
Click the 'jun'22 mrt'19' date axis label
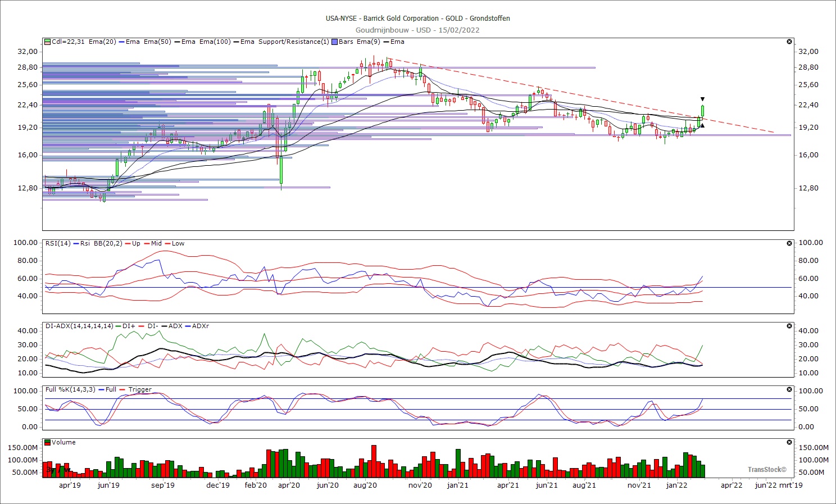(x=779, y=485)
